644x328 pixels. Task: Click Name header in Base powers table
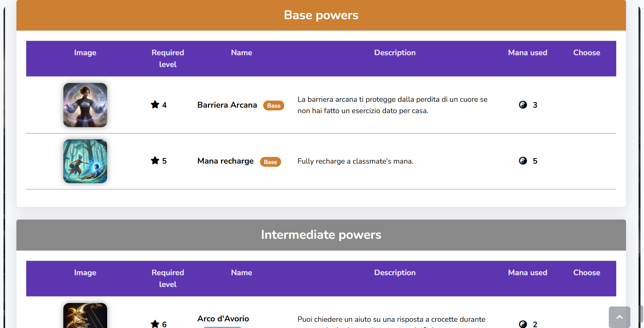pyautogui.click(x=242, y=52)
